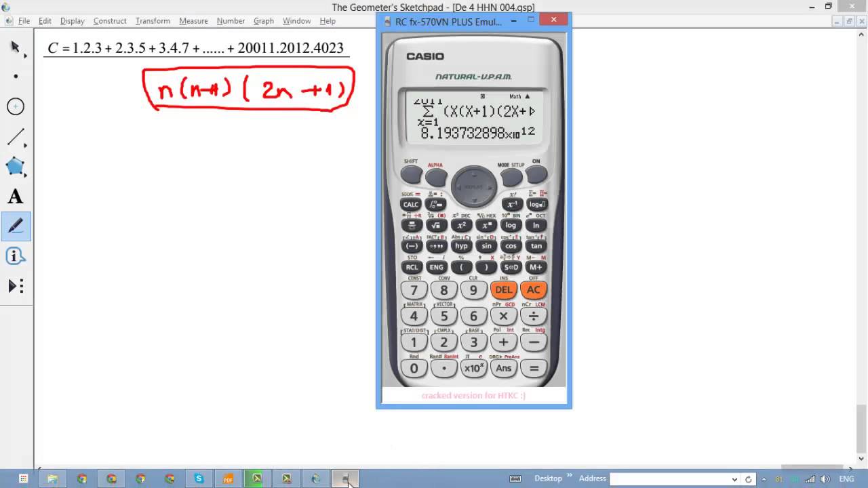Screen dimensions: 868x488
Task: Open the Number menu
Action: tap(231, 21)
